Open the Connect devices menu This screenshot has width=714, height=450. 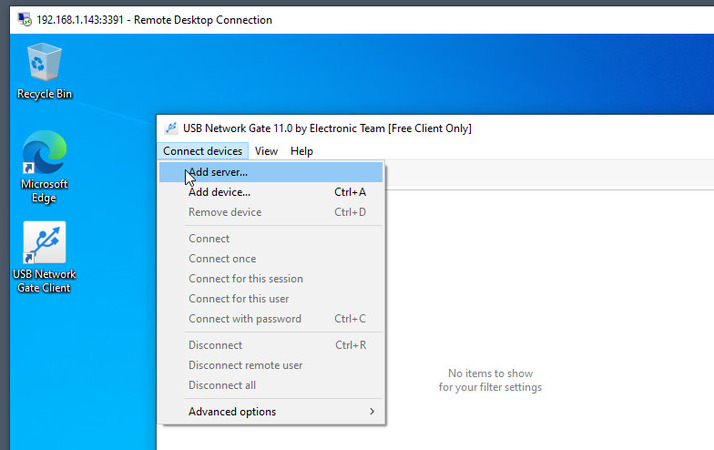point(203,151)
